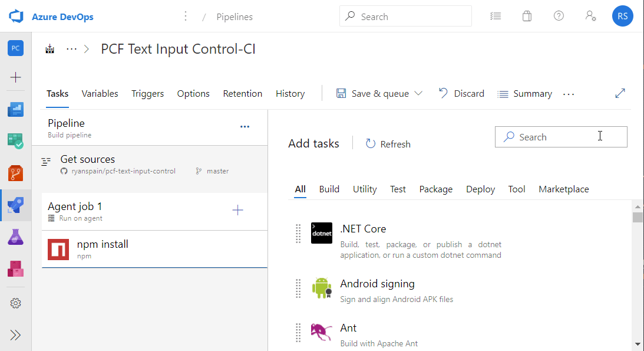This screenshot has width=644, height=351.
Task: Open the breadcrumb ellipsis before pipeline name
Action: (x=71, y=49)
